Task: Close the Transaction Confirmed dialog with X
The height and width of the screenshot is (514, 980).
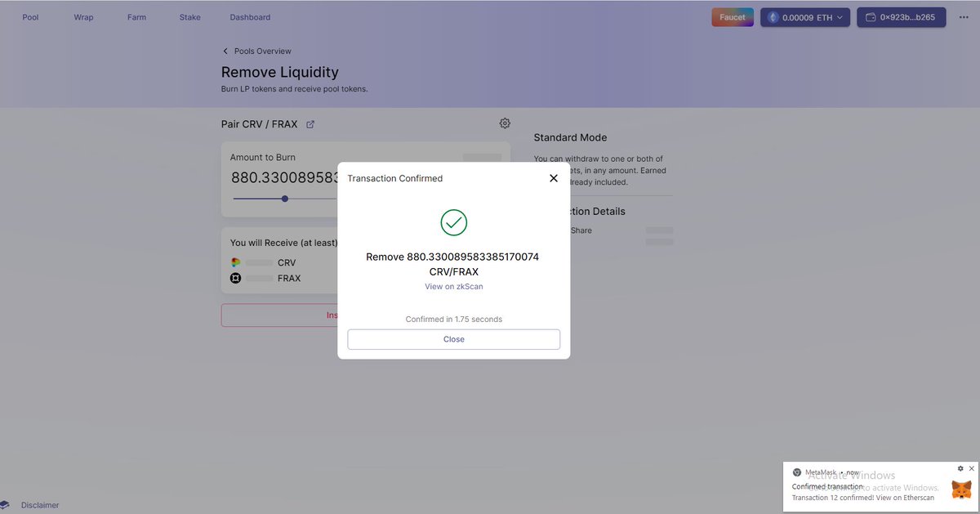Action: pos(554,178)
